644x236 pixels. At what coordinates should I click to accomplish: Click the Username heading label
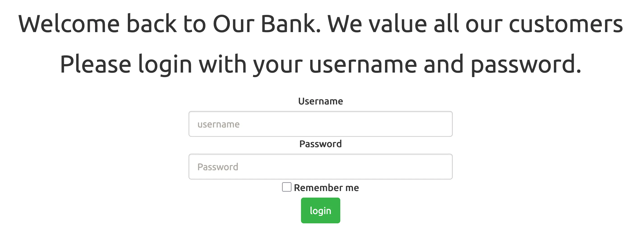tap(321, 101)
